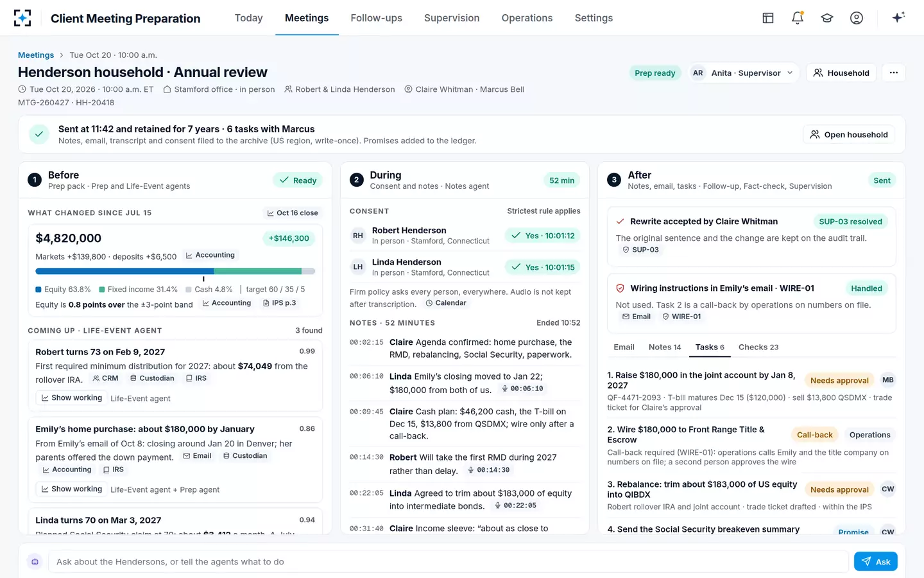Show working for Robert's RMD item
The height and width of the screenshot is (578, 924).
[71, 398]
